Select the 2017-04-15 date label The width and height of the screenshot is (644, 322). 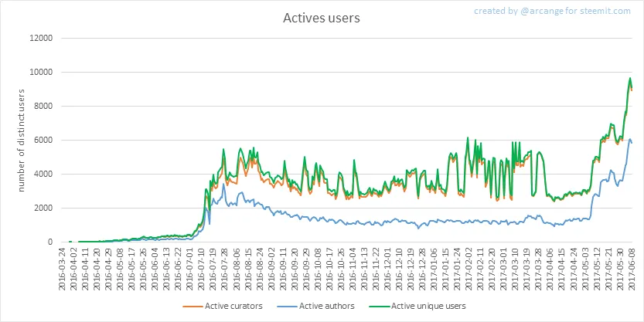(x=564, y=269)
